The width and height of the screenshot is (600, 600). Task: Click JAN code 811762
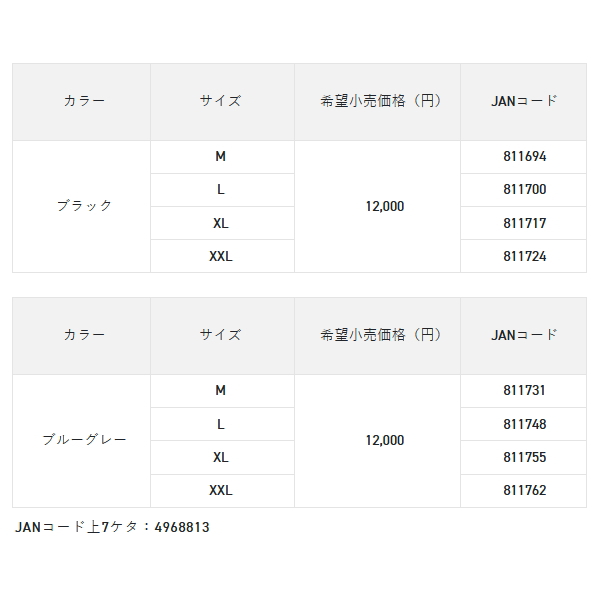(x=525, y=490)
